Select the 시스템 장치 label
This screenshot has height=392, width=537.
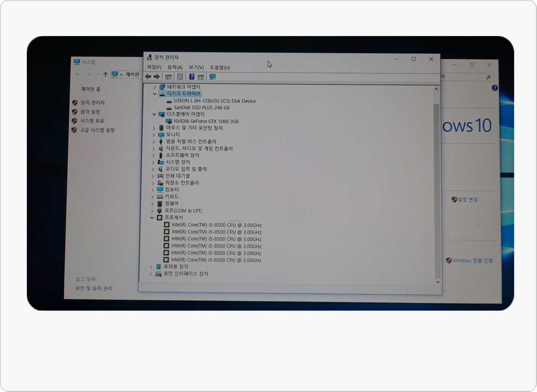coord(178,162)
